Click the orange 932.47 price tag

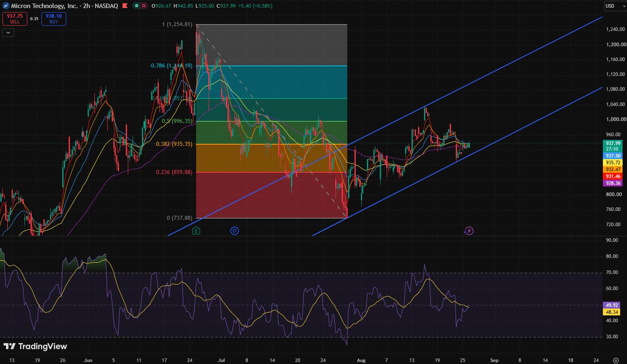coord(613,170)
